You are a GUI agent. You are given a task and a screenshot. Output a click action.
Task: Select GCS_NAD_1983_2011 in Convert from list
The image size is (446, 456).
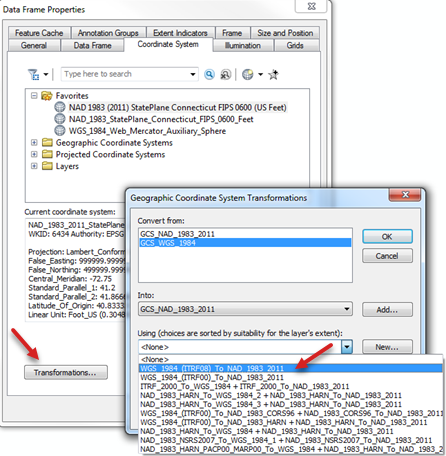pyautogui.click(x=245, y=234)
